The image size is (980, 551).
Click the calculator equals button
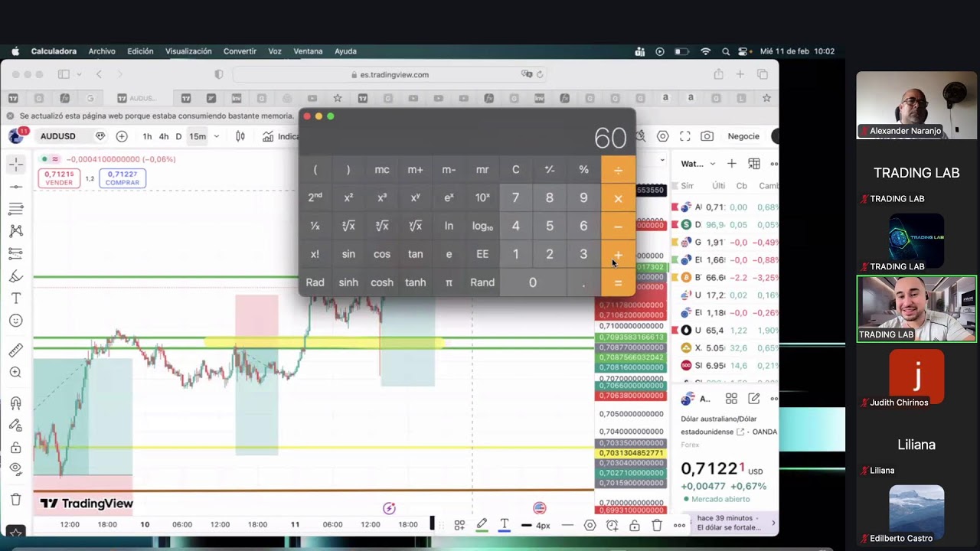pos(618,282)
